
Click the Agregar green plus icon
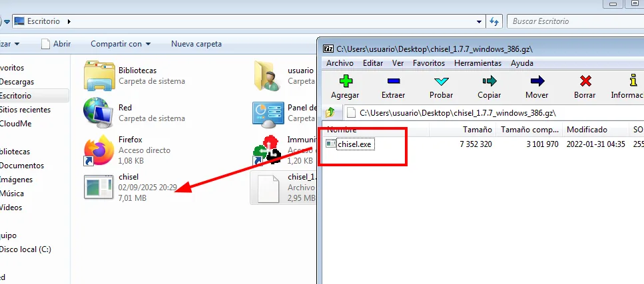345,81
